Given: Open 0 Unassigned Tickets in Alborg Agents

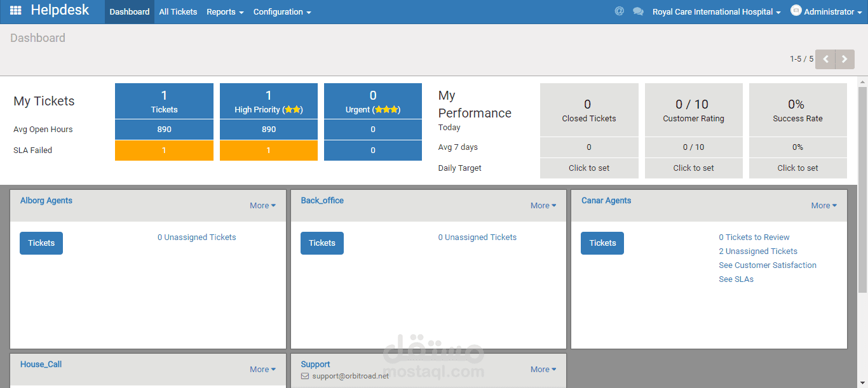Looking at the screenshot, I should pos(197,237).
